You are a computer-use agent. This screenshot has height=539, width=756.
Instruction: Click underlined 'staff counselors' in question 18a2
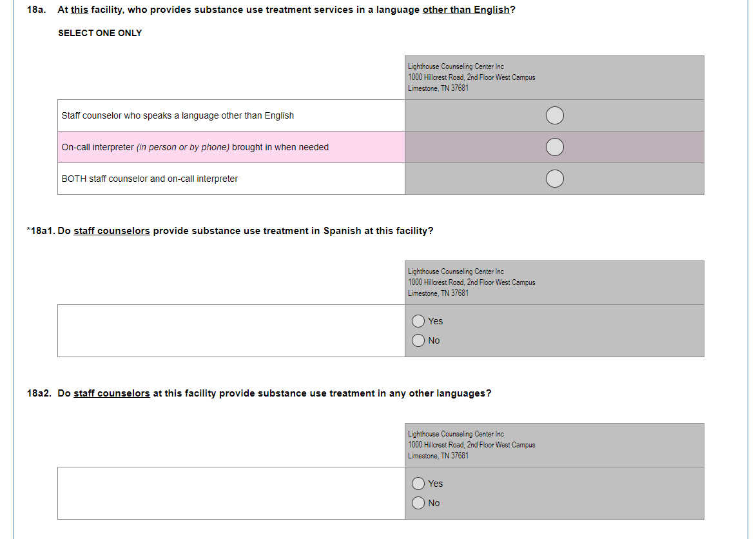(111, 393)
